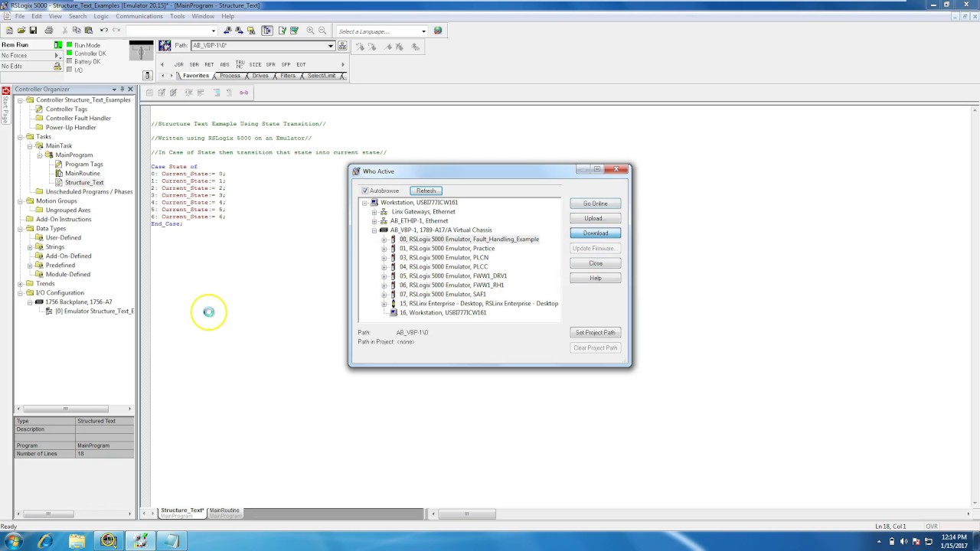Click the Cut scissors icon
The width and height of the screenshot is (980, 551).
[65, 31]
